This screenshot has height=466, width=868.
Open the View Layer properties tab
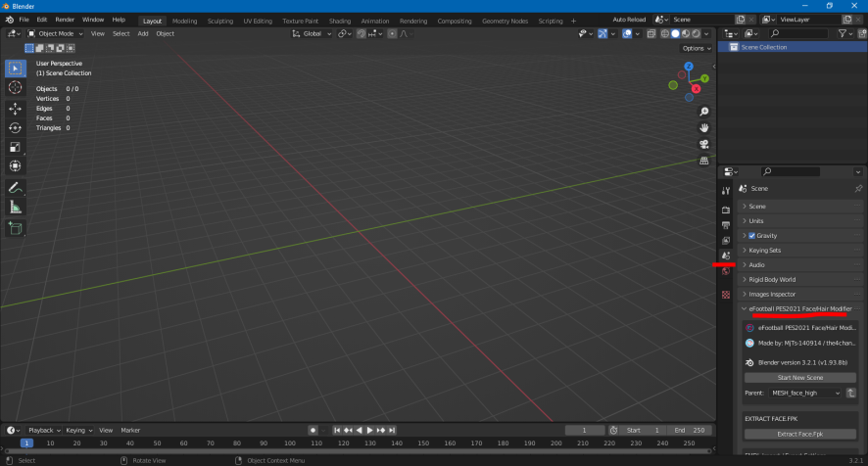tap(726, 241)
